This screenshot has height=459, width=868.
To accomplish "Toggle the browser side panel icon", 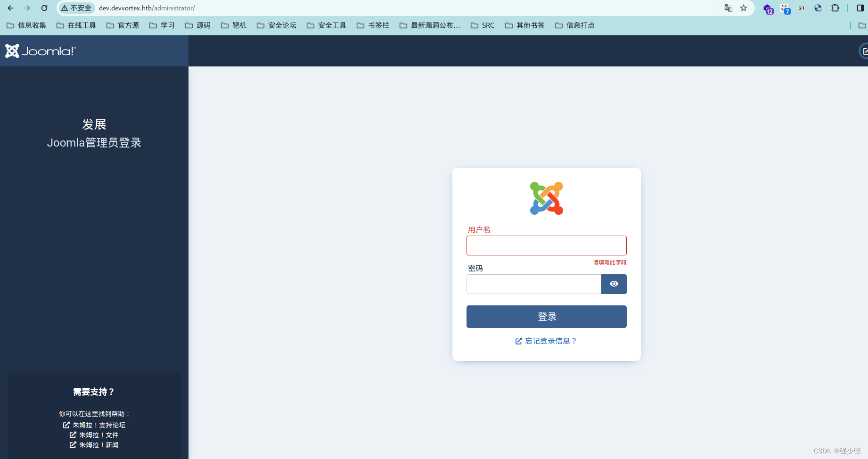I will pyautogui.click(x=860, y=8).
